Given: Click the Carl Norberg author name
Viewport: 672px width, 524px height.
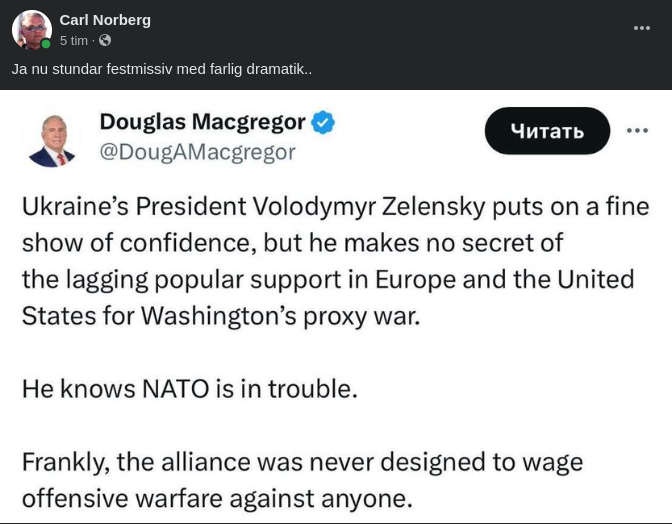Looking at the screenshot, I should click(106, 20).
